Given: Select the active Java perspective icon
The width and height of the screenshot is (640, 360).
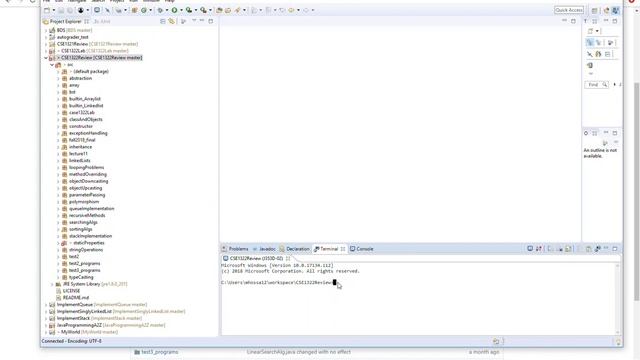Looking at the screenshot, I should pyautogui.click(x=616, y=10).
